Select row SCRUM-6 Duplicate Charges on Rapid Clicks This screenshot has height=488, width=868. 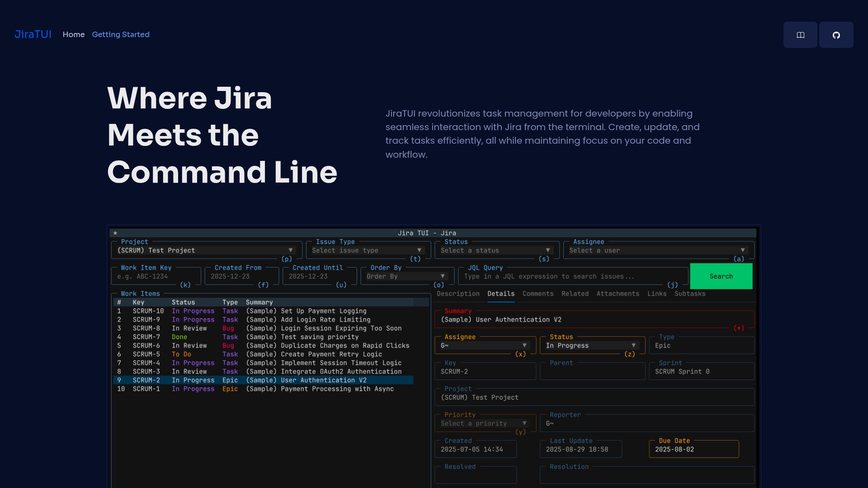[263, 345]
